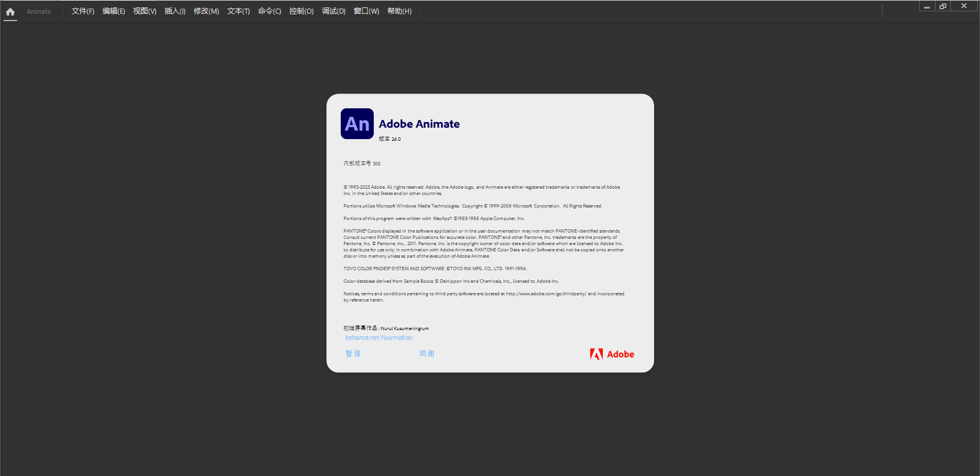The width and height of the screenshot is (980, 476).
Task: Select the Animate workspace tab
Action: point(39,11)
